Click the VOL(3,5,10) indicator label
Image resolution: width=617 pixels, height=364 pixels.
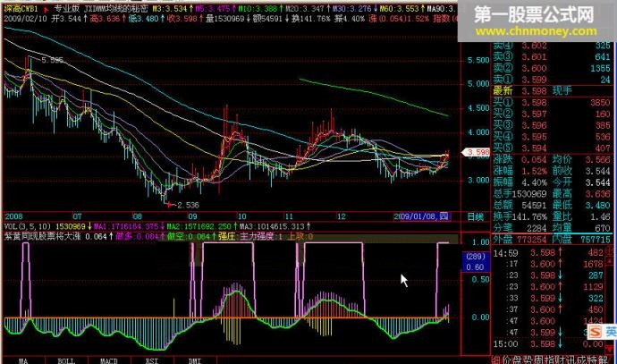click(27, 226)
